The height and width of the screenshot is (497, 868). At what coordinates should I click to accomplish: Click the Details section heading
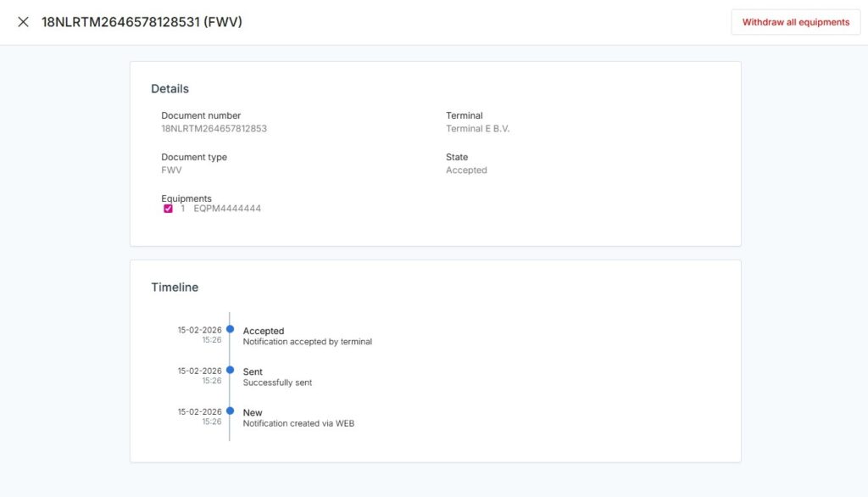pyautogui.click(x=170, y=89)
